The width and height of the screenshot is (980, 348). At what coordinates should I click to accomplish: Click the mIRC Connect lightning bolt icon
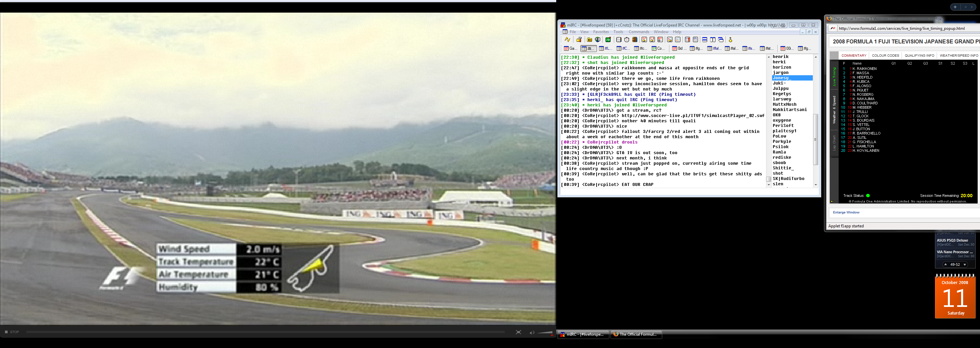(567, 39)
